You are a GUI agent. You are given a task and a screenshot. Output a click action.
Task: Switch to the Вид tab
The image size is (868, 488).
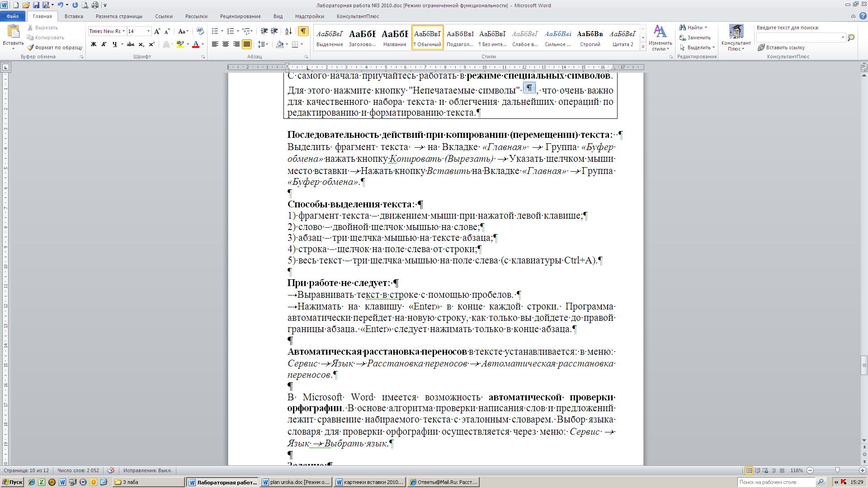coord(278,16)
